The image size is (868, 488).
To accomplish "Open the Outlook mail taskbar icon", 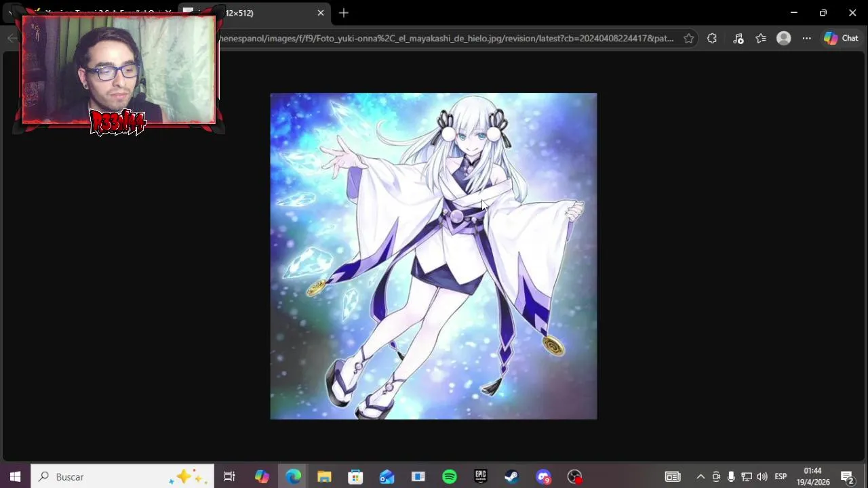I will pos(387,476).
